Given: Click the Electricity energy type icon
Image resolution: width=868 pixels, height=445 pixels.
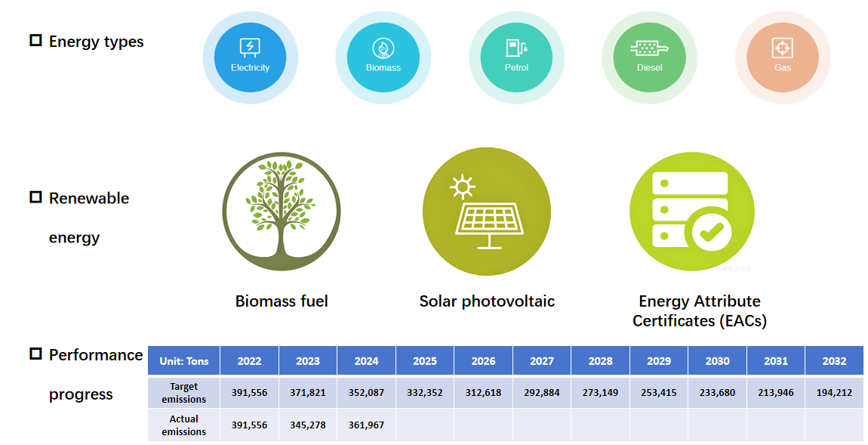Looking at the screenshot, I should tap(250, 58).
